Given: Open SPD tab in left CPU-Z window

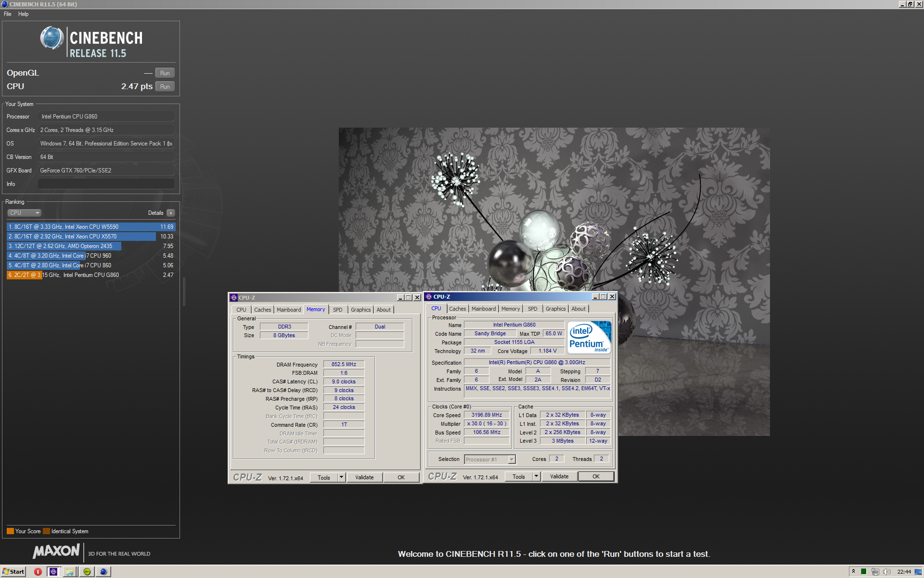Looking at the screenshot, I should (338, 310).
